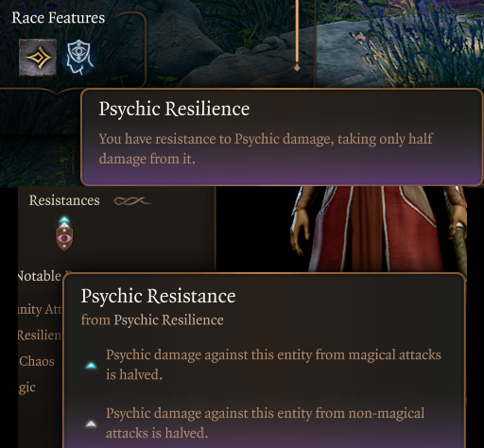Click the diamond marker on the vertical line

pyautogui.click(x=297, y=67)
